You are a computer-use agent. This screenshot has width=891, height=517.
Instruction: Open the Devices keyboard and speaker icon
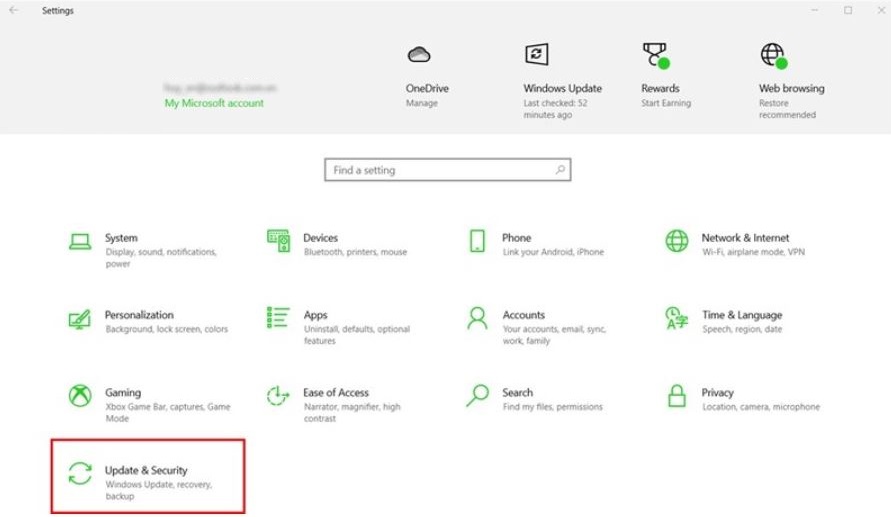[278, 241]
